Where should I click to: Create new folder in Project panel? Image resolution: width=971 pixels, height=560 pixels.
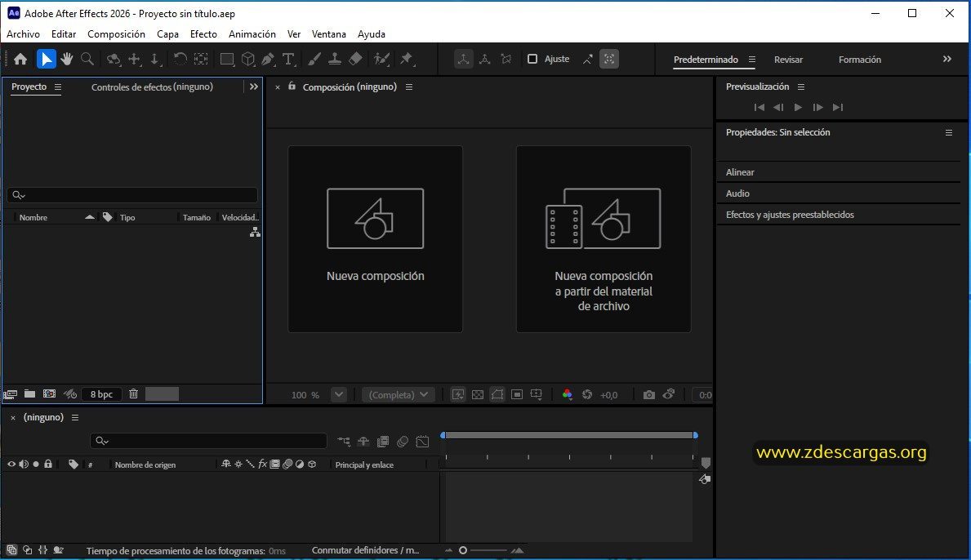(29, 393)
